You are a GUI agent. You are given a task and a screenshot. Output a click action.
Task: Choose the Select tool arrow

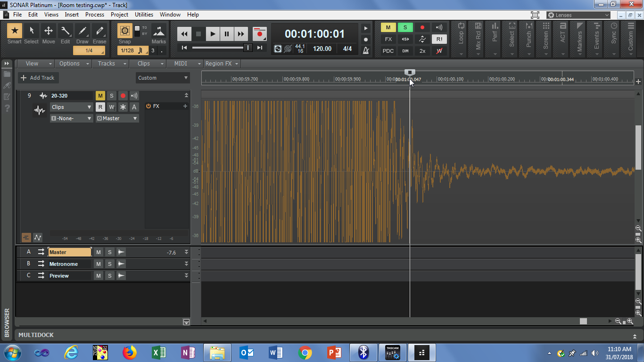(32, 31)
